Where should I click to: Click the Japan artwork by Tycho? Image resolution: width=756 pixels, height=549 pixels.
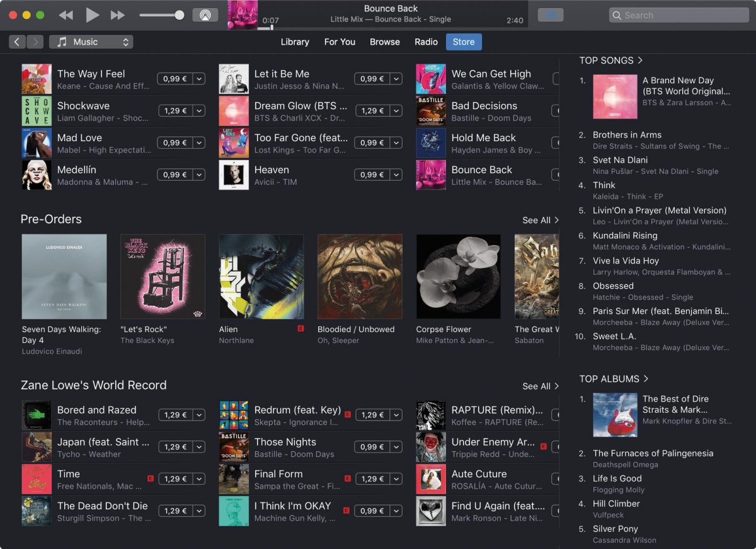coord(37,447)
